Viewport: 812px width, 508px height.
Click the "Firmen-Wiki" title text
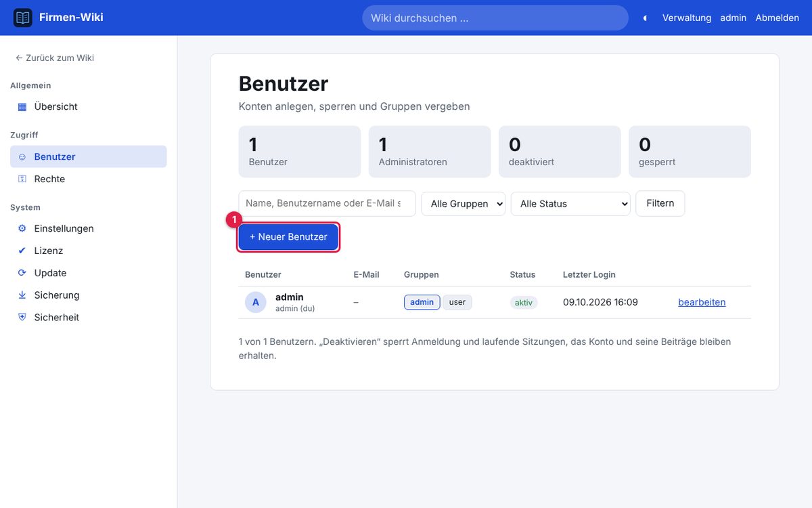[72, 18]
